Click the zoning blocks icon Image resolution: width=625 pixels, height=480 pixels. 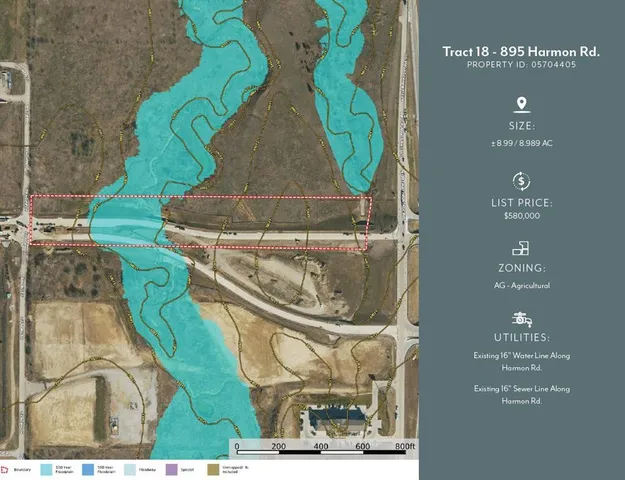520,248
